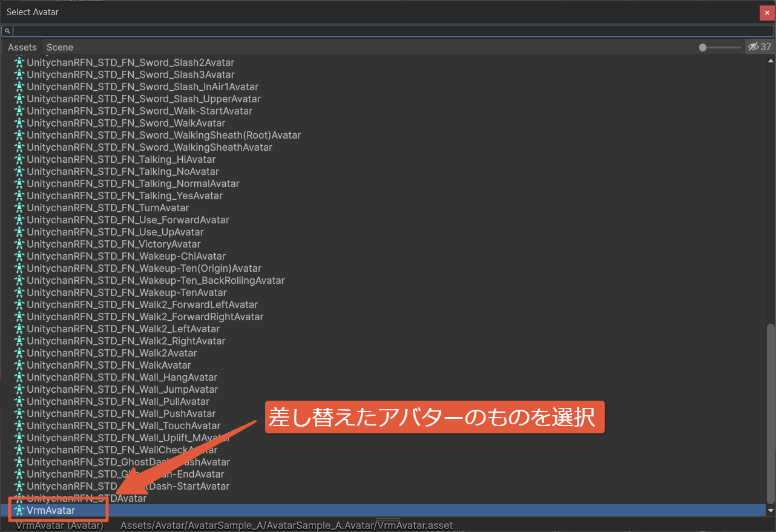The height and width of the screenshot is (532, 776).
Task: Click the avatar icon beside Wakeup-Ten(Origin)Avatar
Action: [x=19, y=268]
